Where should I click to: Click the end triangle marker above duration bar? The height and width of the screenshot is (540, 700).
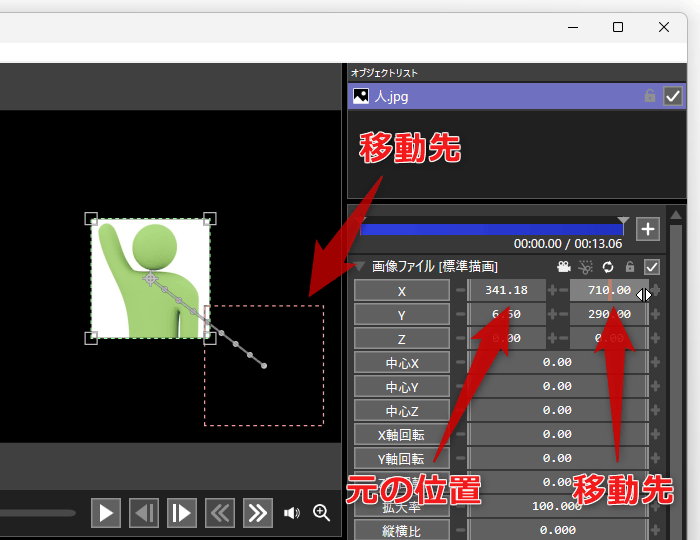point(623,220)
